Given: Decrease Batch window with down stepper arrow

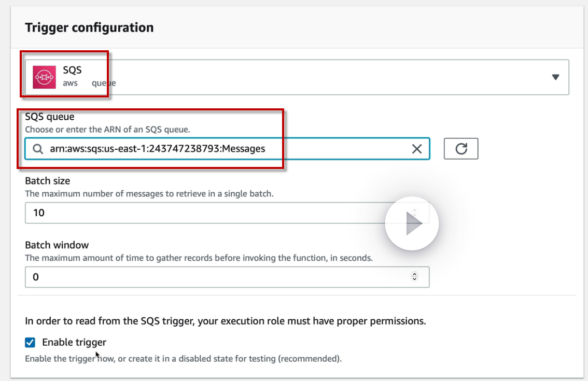Looking at the screenshot, I should (x=414, y=279).
